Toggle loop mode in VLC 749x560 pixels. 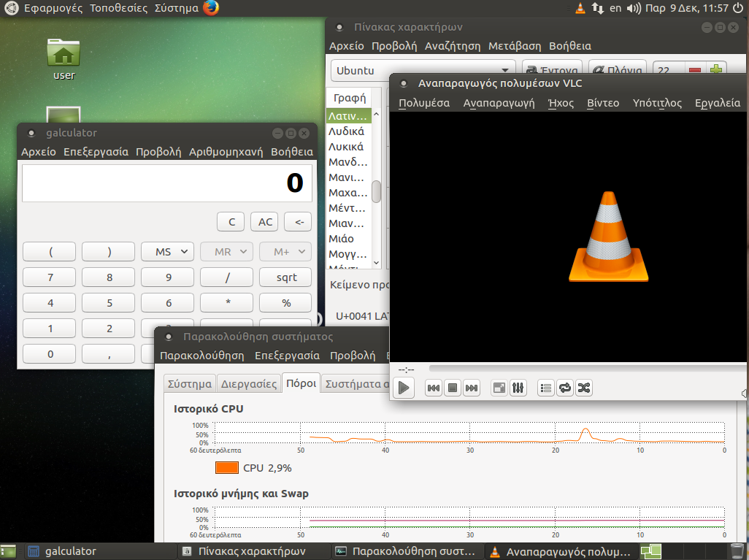click(x=564, y=388)
